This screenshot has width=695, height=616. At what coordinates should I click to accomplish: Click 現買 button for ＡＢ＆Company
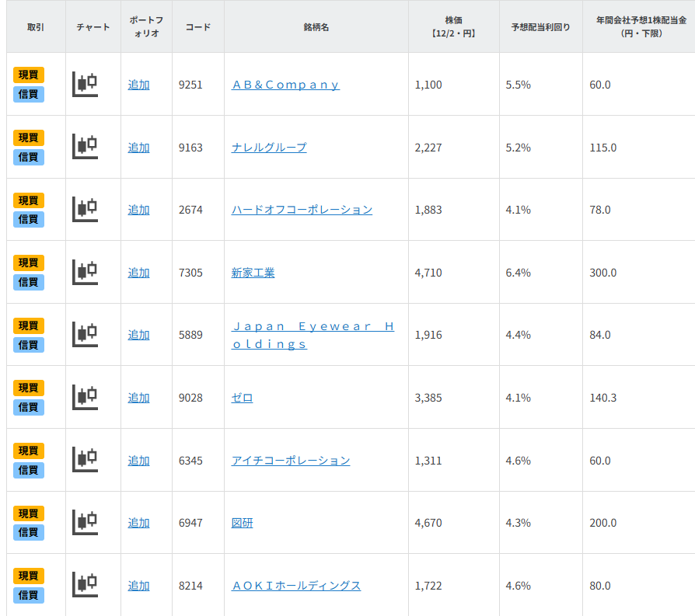pyautogui.click(x=27, y=74)
